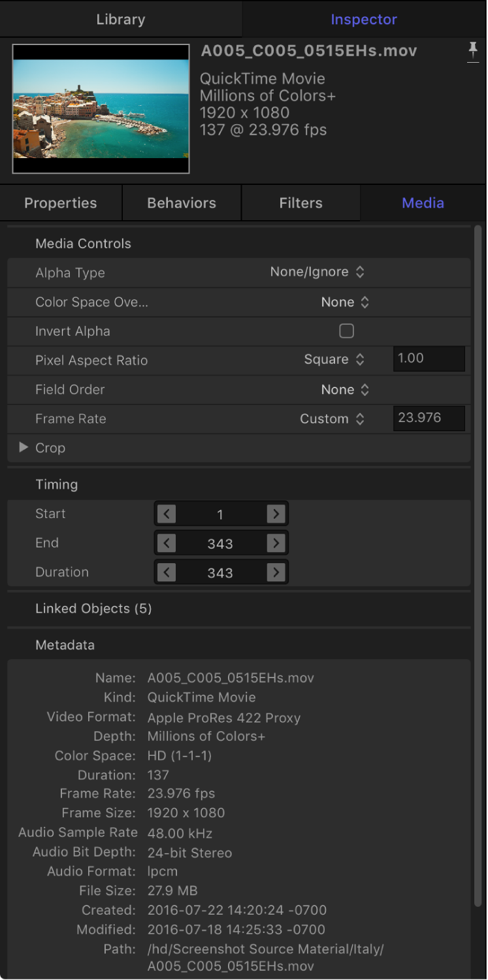Click the Linked Objects (5) heading

point(93,608)
